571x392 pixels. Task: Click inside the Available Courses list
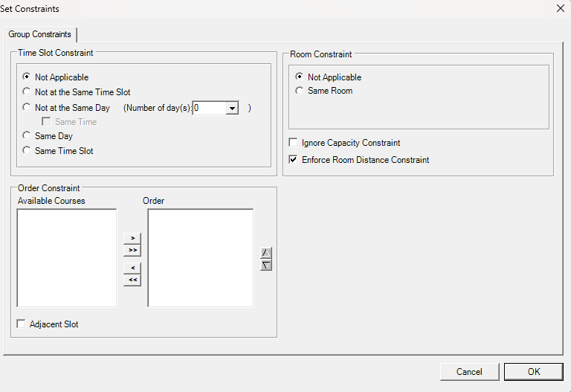point(66,257)
